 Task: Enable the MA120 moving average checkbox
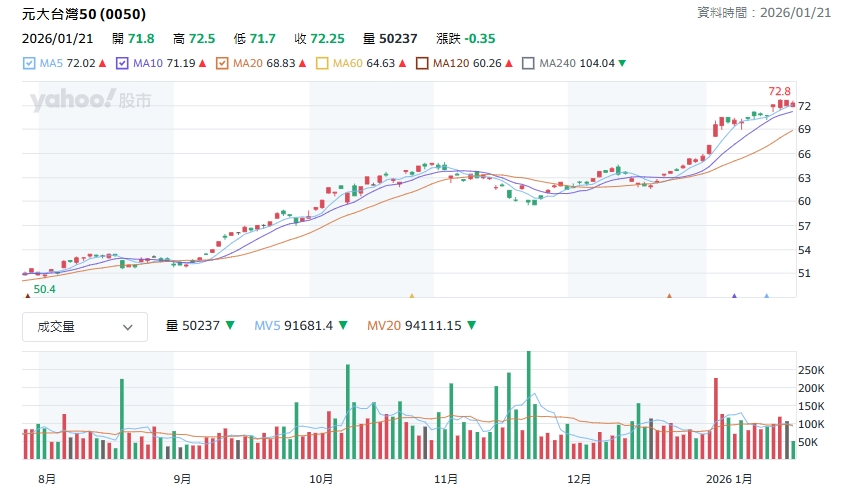click(423, 64)
